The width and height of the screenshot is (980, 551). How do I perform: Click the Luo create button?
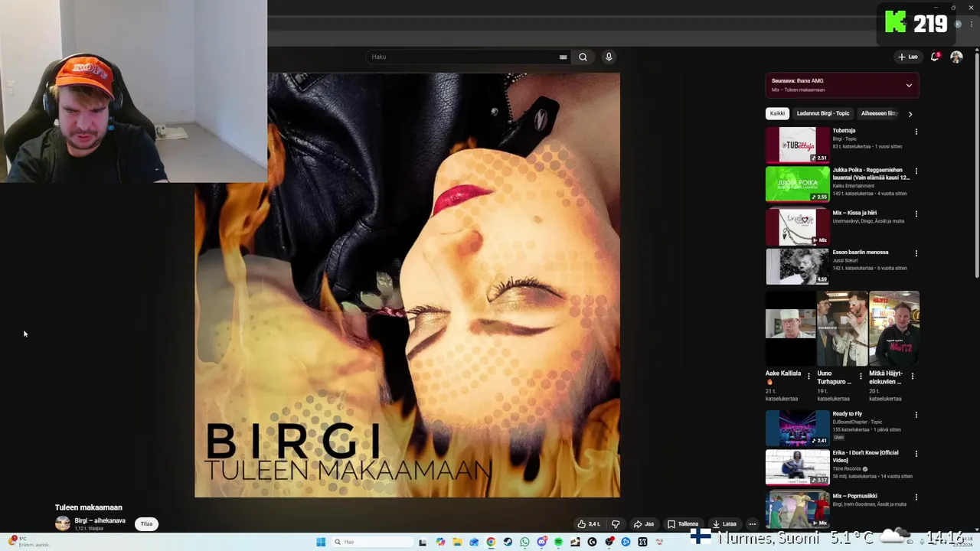point(908,57)
